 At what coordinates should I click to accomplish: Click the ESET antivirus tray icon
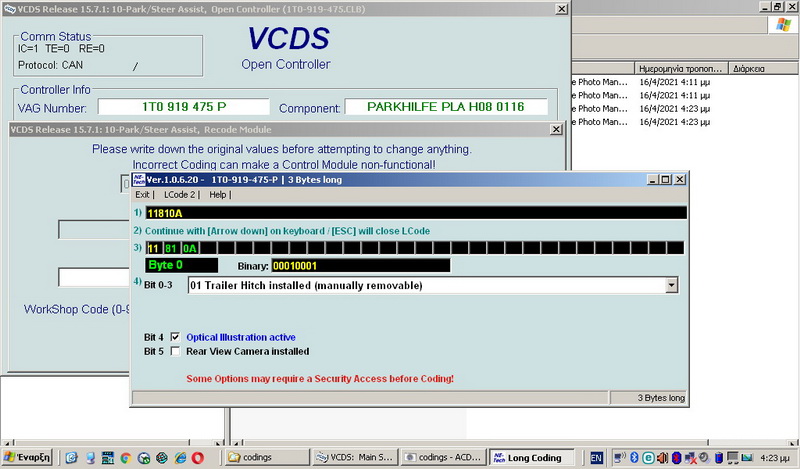point(648,457)
